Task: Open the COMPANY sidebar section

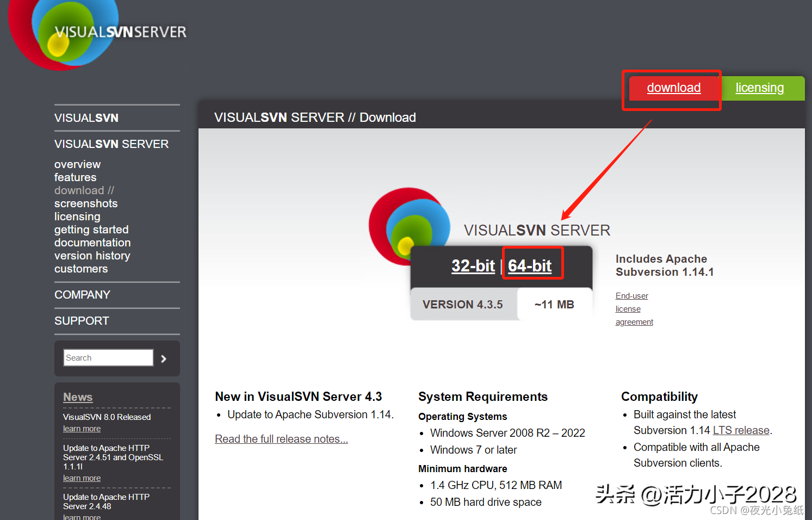Action: click(82, 295)
